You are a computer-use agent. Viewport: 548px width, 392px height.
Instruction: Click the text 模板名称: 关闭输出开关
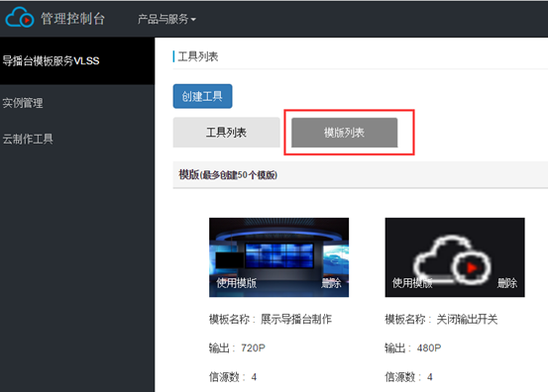coord(441,319)
